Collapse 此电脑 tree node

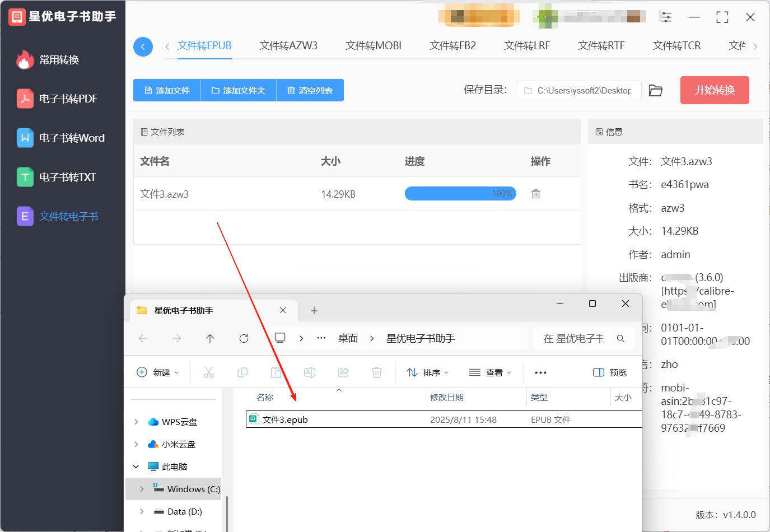pyautogui.click(x=136, y=466)
